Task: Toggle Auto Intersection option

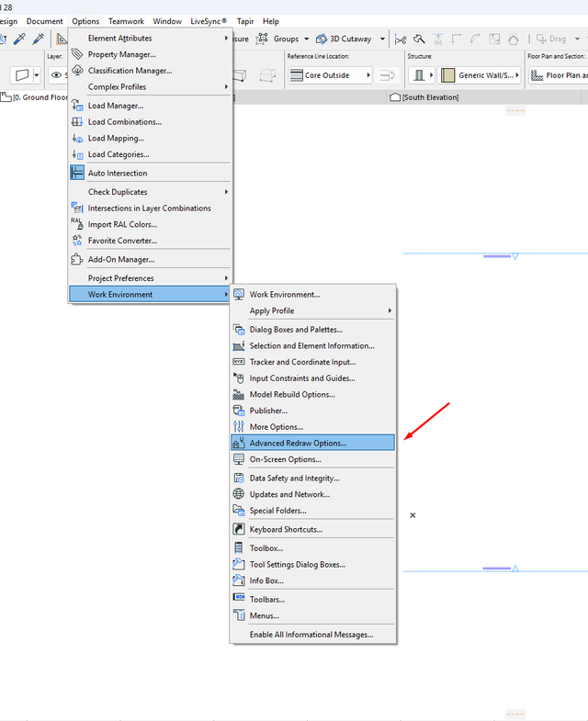Action: coord(150,173)
